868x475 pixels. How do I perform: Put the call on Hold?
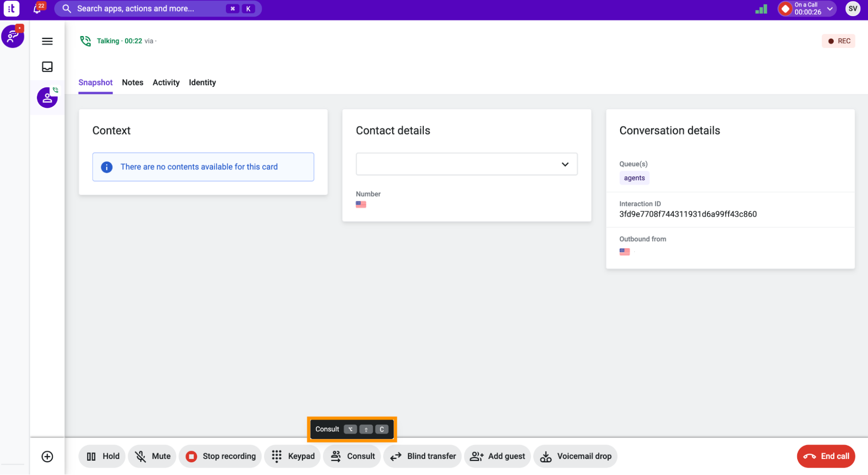click(102, 456)
